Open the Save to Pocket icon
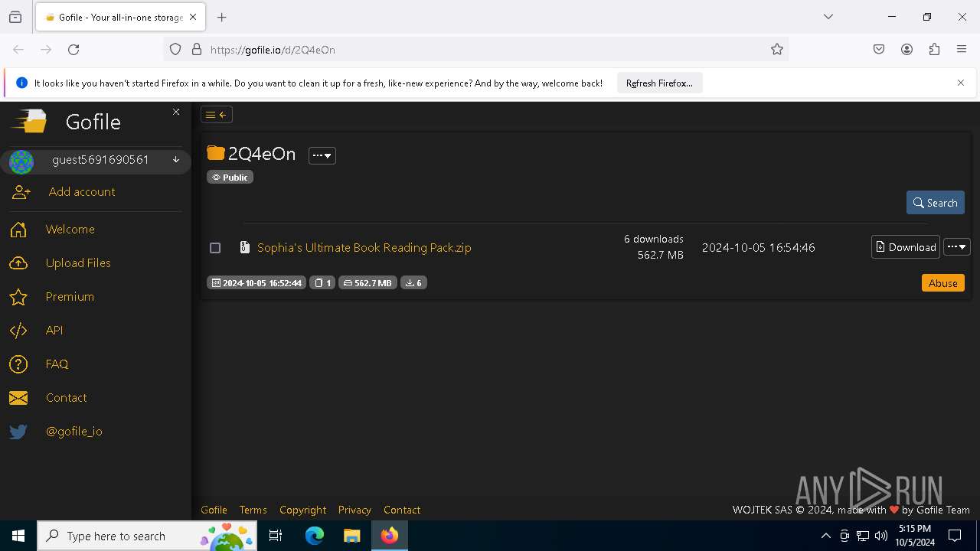980x551 pixels. point(879,50)
